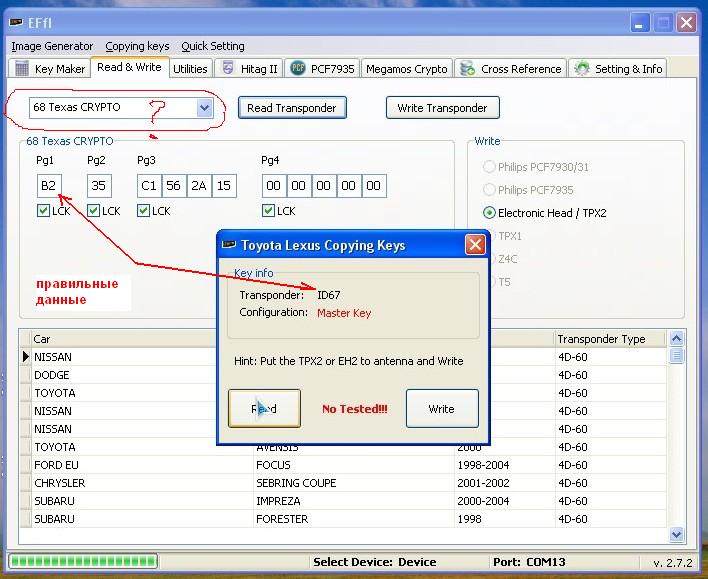
Task: Click Write in the copying keys dialog
Action: click(442, 409)
